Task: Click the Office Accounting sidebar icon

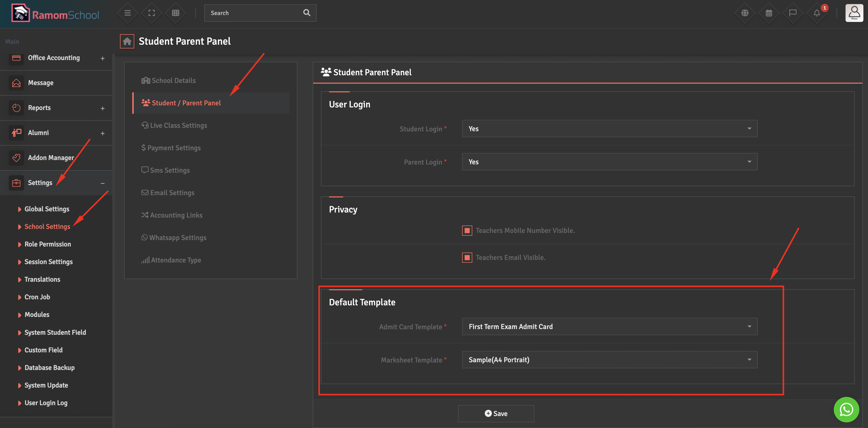Action: [x=16, y=58]
